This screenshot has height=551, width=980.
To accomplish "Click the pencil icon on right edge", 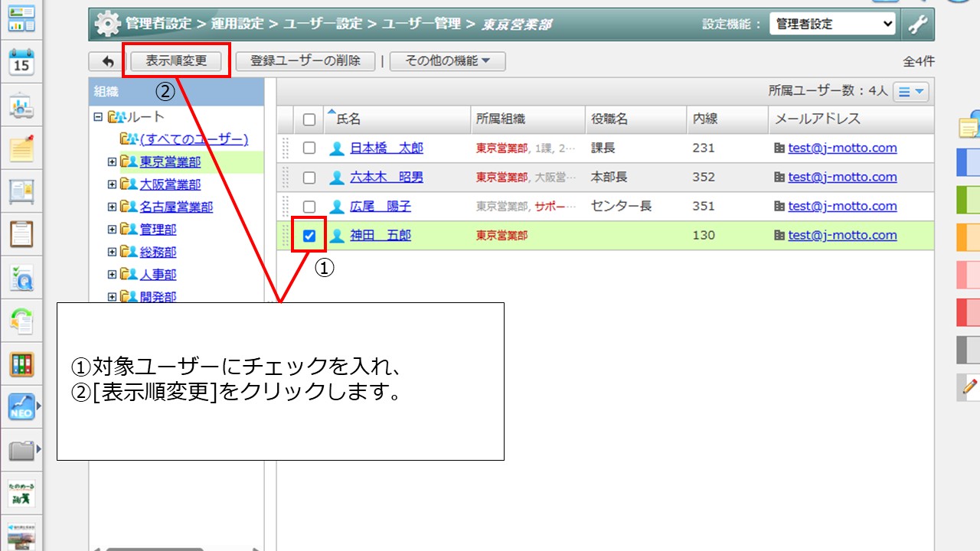I will pyautogui.click(x=970, y=387).
